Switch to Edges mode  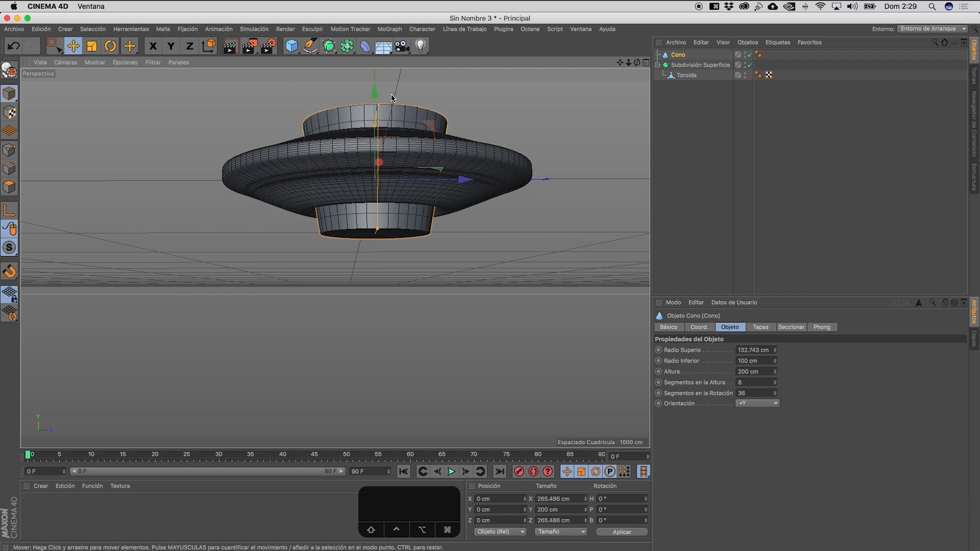[x=9, y=168]
